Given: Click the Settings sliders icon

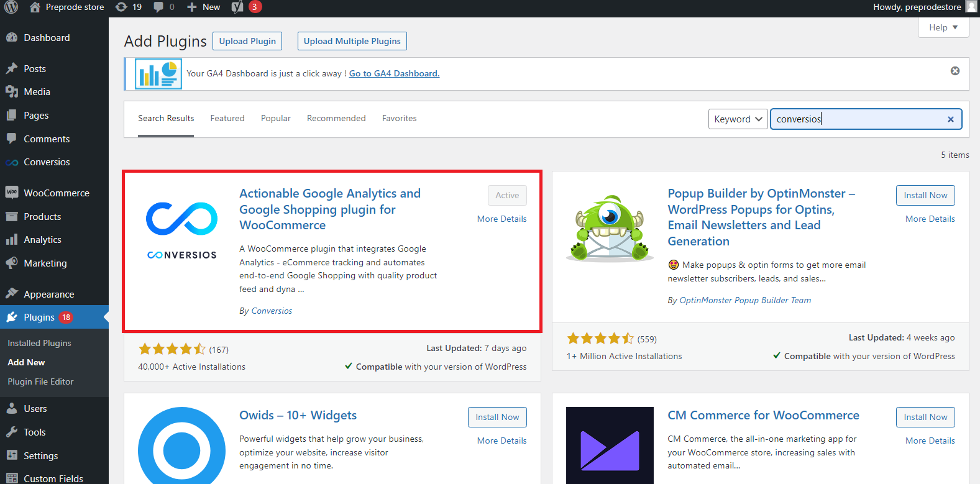Looking at the screenshot, I should pos(12,455).
